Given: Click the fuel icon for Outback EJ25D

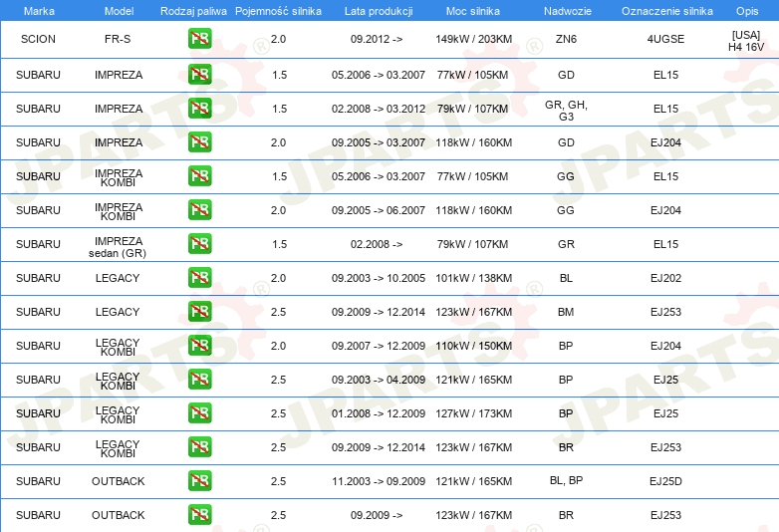Looking at the screenshot, I should 199,481.
